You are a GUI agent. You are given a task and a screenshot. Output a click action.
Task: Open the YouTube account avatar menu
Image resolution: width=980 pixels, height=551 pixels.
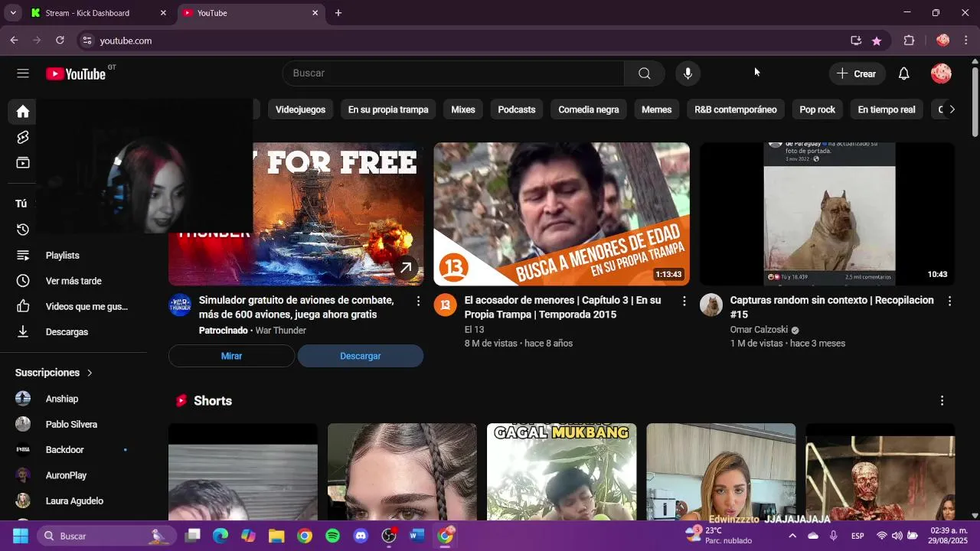coord(941,73)
